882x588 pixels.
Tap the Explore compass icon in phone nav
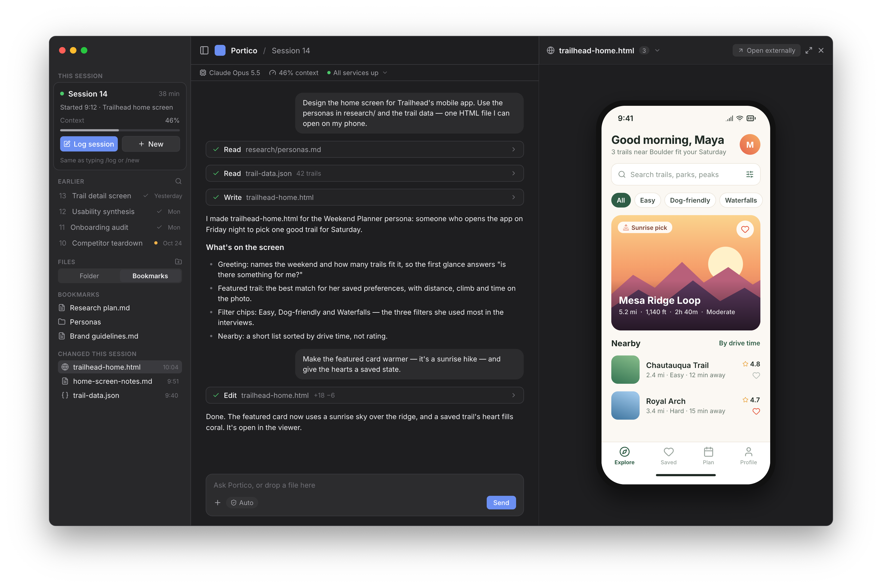point(624,451)
